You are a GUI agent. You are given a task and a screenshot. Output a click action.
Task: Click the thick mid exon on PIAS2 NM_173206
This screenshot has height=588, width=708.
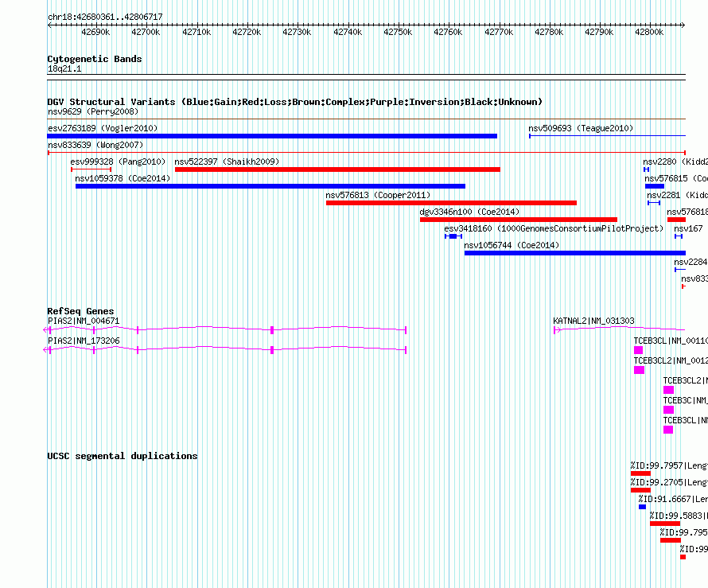pos(272,350)
